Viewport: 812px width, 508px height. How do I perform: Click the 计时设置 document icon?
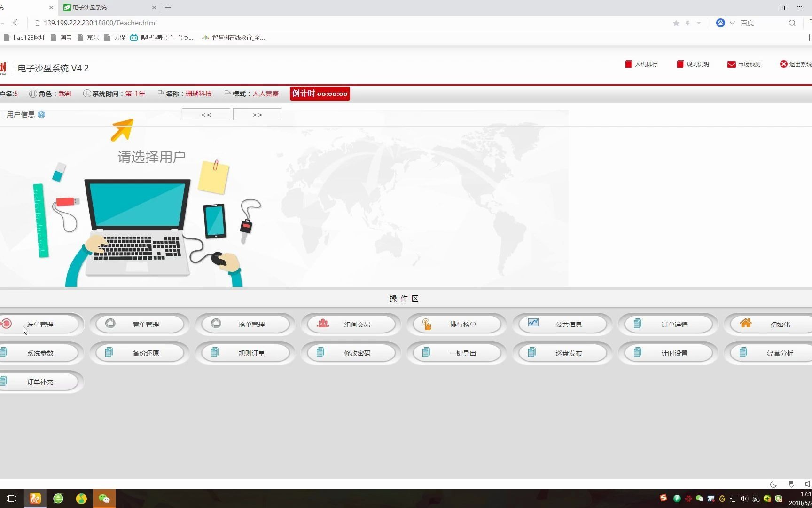[x=638, y=352]
